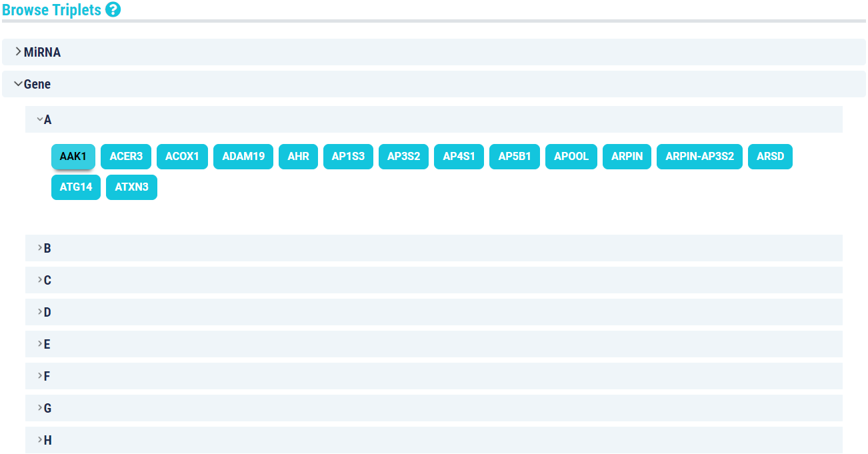Collapse the A letter group
Image resolution: width=868 pixels, height=454 pixels.
tap(433, 119)
